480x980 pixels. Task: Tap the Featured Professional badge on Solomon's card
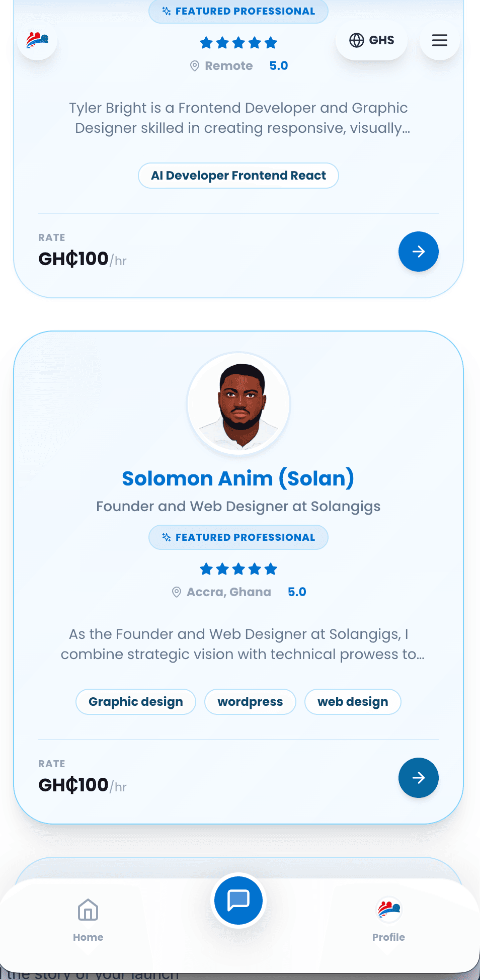click(x=238, y=537)
